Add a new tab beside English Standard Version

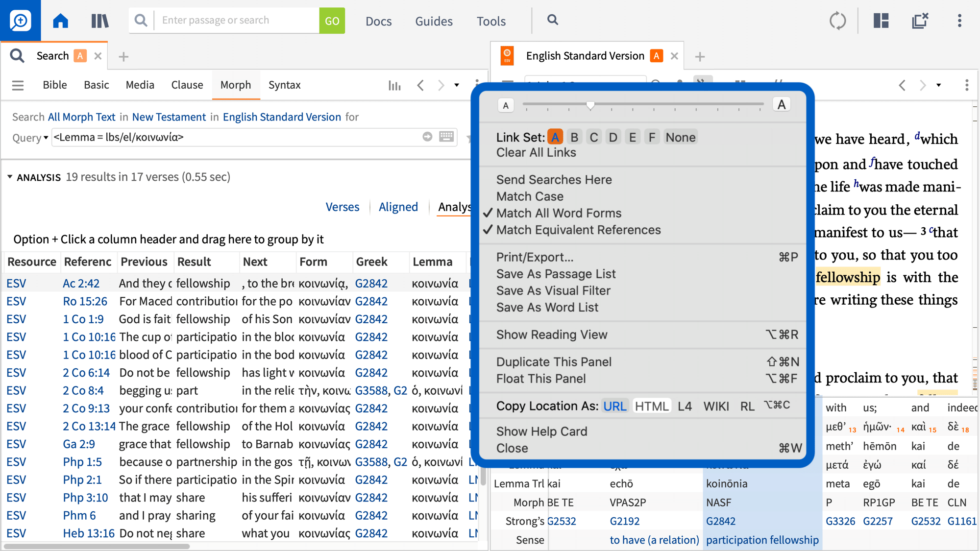click(700, 57)
